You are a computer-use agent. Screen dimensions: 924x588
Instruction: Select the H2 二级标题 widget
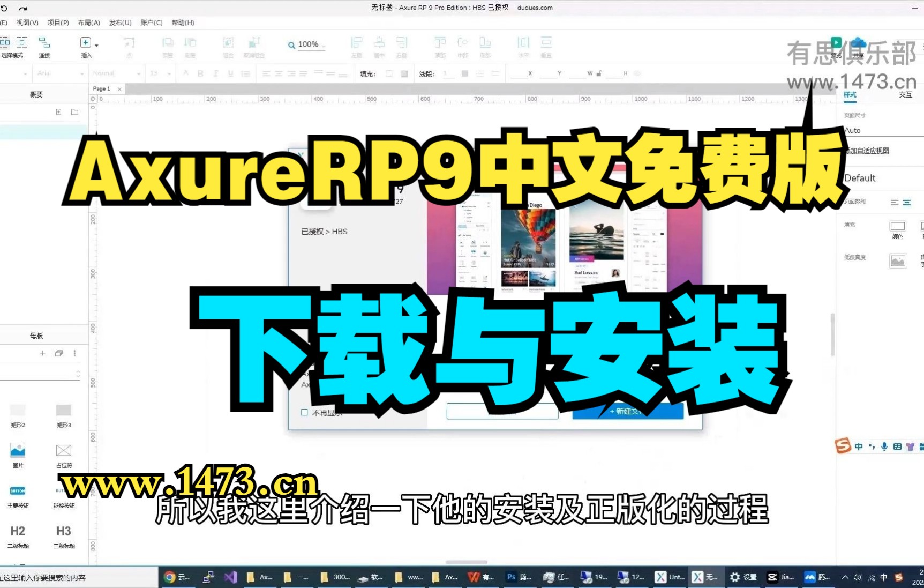pos(18,537)
